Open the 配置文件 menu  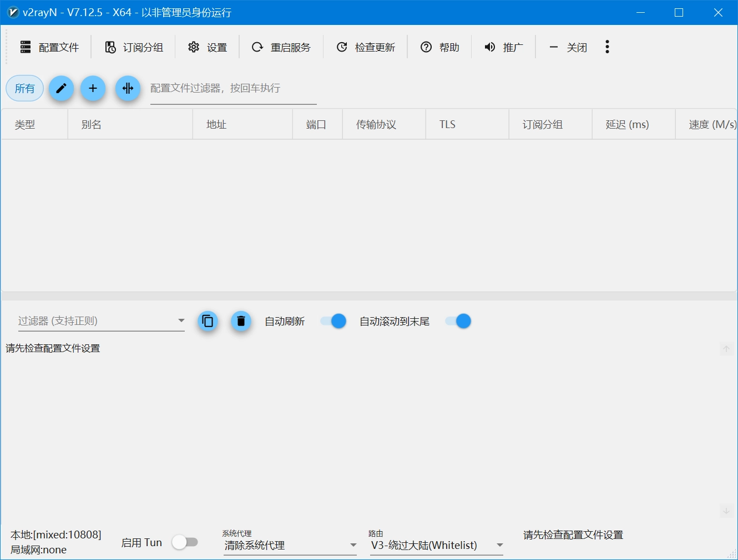click(x=50, y=47)
